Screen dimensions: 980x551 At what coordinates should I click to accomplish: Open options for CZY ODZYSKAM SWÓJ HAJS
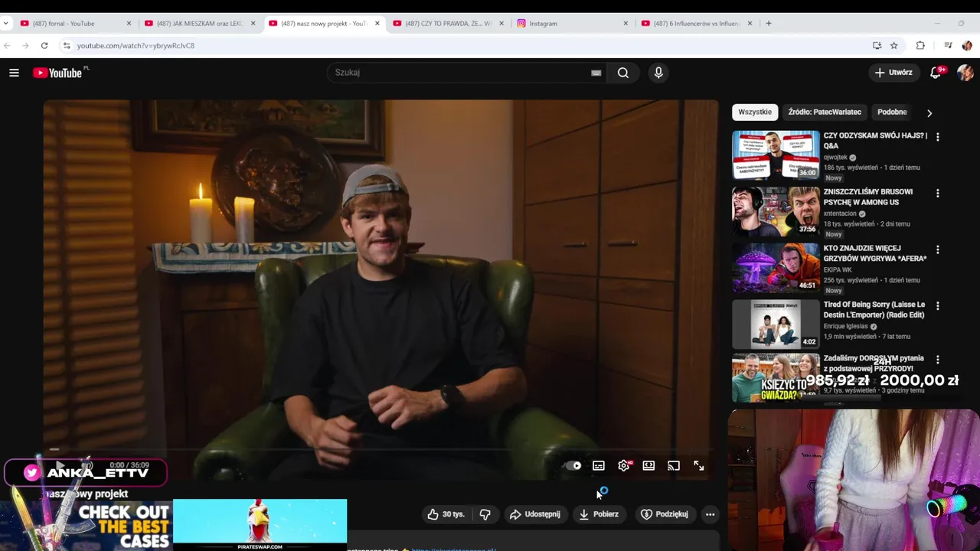(x=938, y=137)
